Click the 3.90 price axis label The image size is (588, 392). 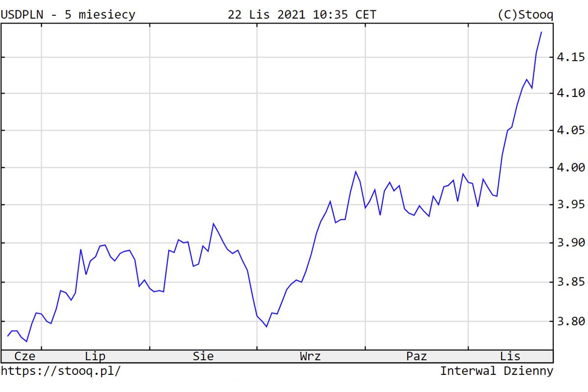pos(571,243)
